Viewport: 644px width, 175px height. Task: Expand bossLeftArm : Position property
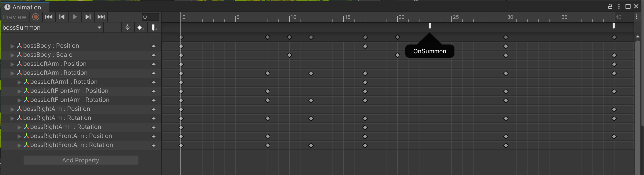pos(12,64)
